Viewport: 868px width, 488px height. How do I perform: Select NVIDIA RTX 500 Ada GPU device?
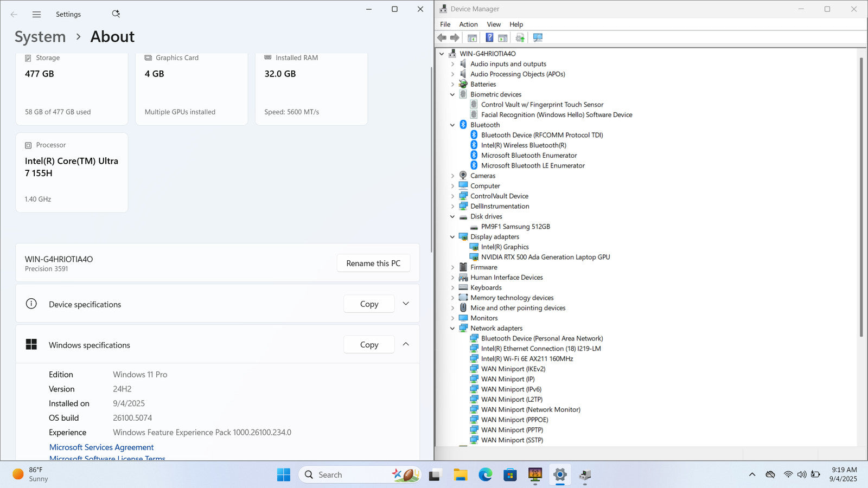545,257
